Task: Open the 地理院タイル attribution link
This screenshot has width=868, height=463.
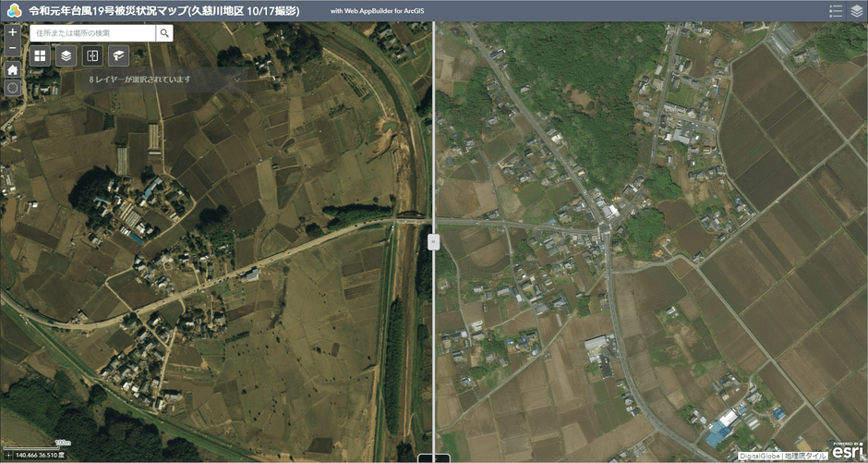Action: (x=806, y=456)
